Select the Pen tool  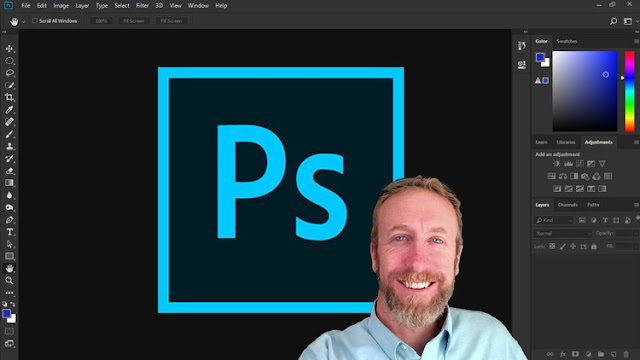point(9,220)
